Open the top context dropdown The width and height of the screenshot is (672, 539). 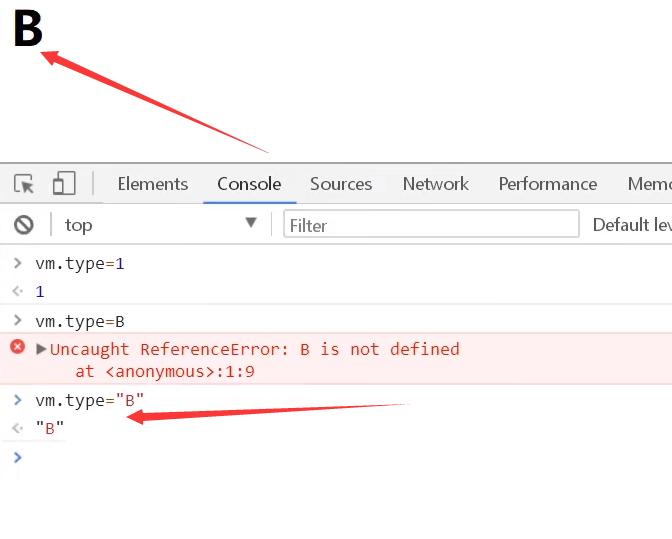coord(160,224)
